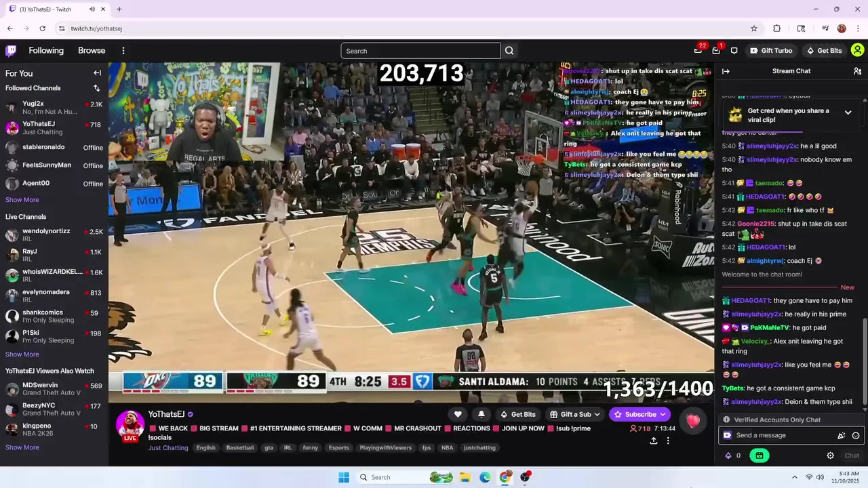Click the red heart reaction bubble
This screenshot has height=488, width=868.
coord(692,422)
